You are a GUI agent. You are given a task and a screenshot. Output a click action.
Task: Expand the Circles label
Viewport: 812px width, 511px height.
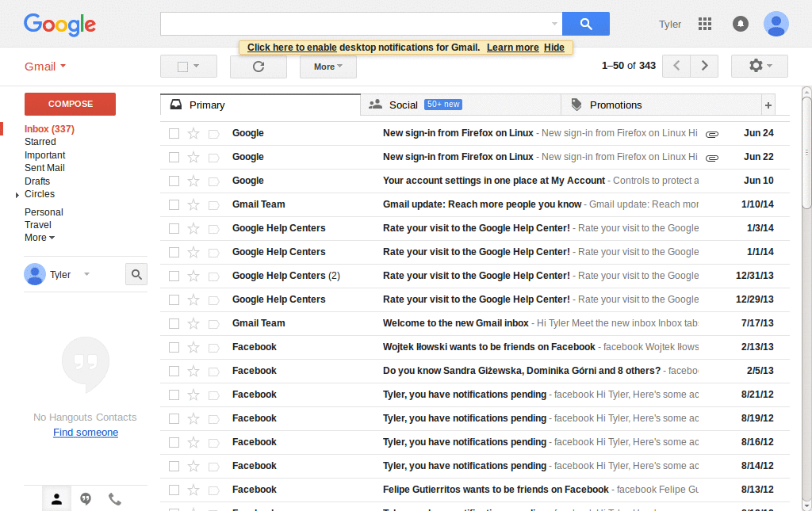(x=17, y=195)
